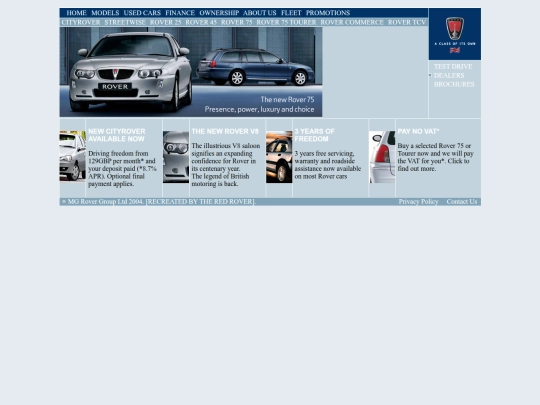Screen dimensions: 540x405
Task: Choose the CITYROVER model link
Action: (x=81, y=22)
